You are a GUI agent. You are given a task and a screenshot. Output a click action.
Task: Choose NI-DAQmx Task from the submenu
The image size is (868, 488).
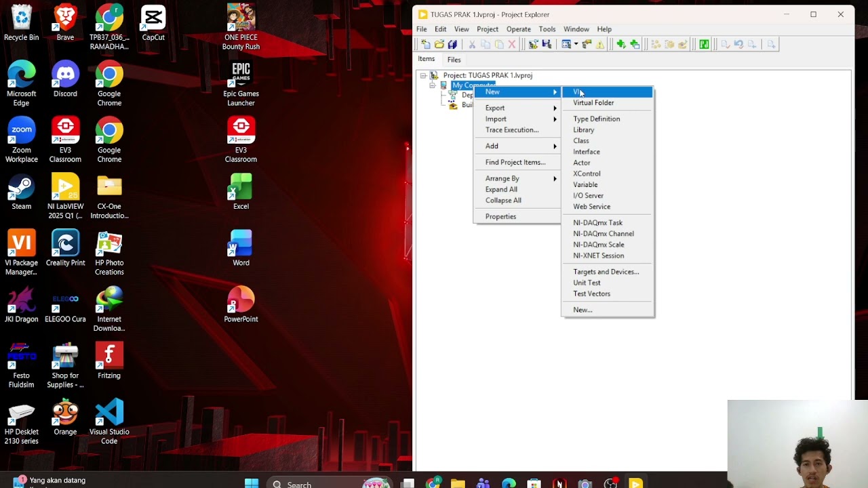pyautogui.click(x=597, y=222)
